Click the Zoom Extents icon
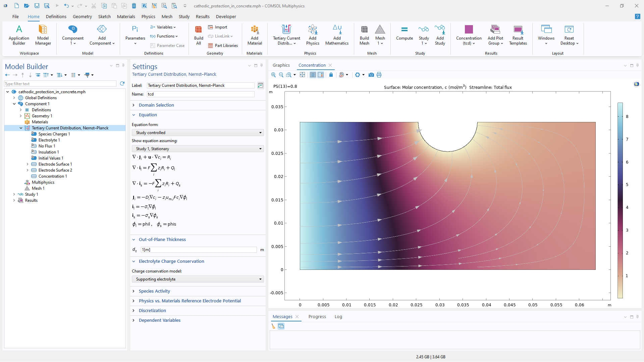This screenshot has width=644, height=362. pyautogui.click(x=303, y=75)
